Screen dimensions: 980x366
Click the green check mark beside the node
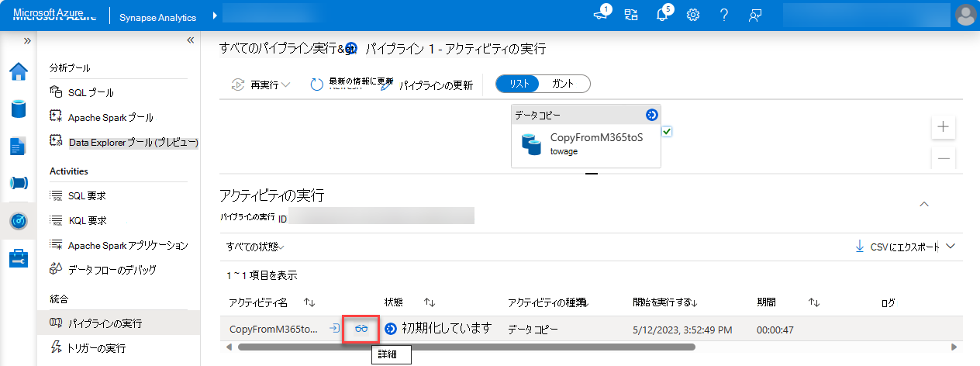[x=667, y=132]
